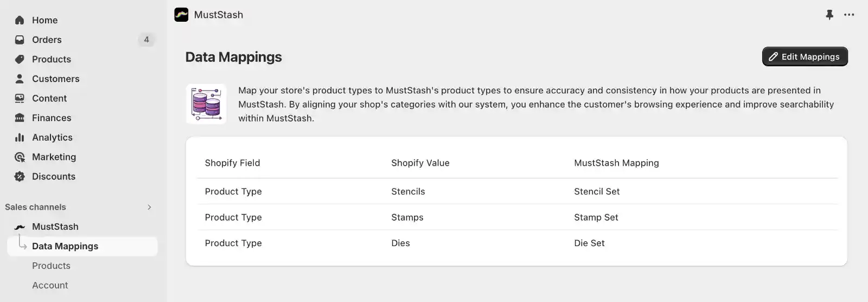This screenshot has width=868, height=302.
Task: Click the Orders inbox icon
Action: (20, 40)
